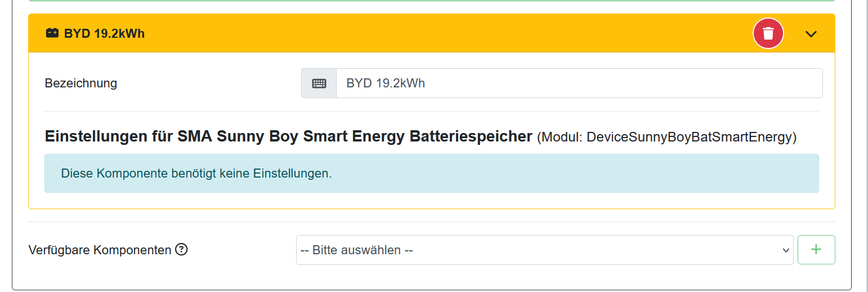
Task: Click the keyboard icon beside the Bezeichnung field
Action: tap(319, 83)
